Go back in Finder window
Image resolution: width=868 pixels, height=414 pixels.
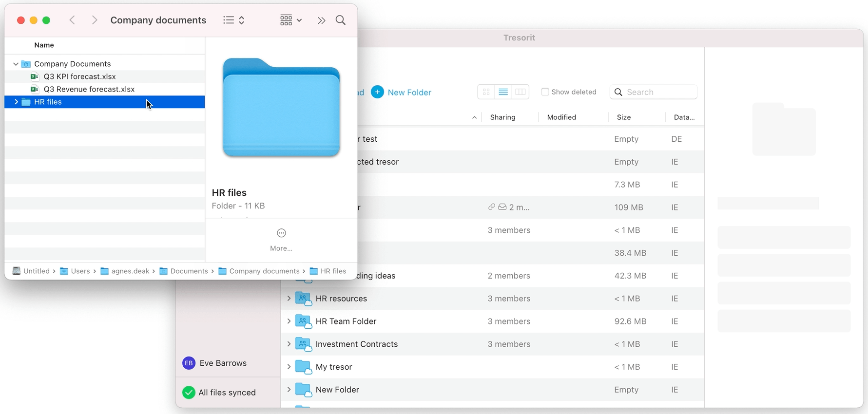72,20
